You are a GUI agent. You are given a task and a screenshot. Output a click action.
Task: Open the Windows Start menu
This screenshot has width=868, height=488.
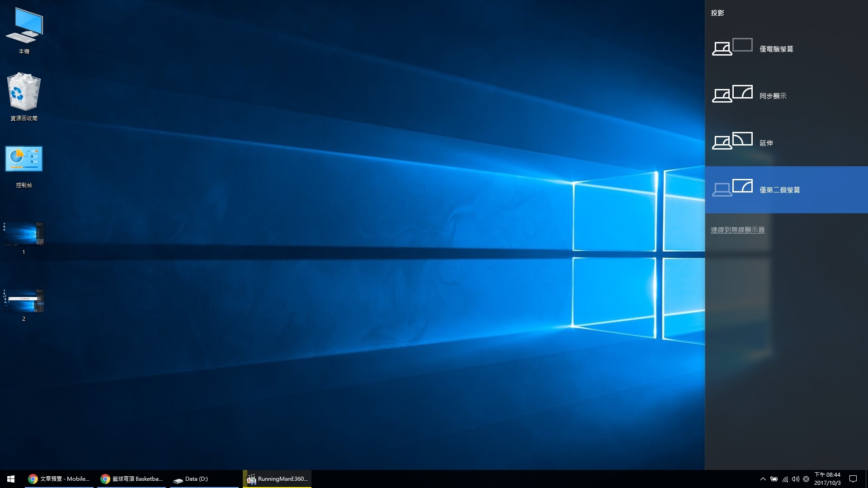[11, 479]
